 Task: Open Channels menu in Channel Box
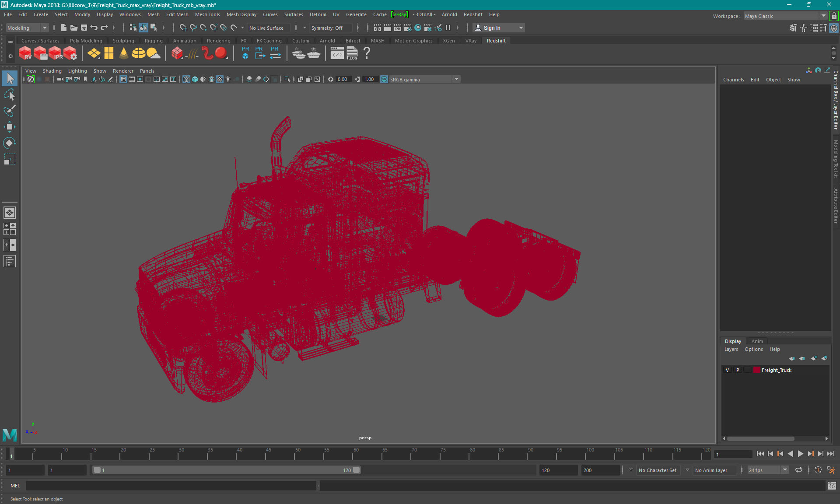[733, 80]
